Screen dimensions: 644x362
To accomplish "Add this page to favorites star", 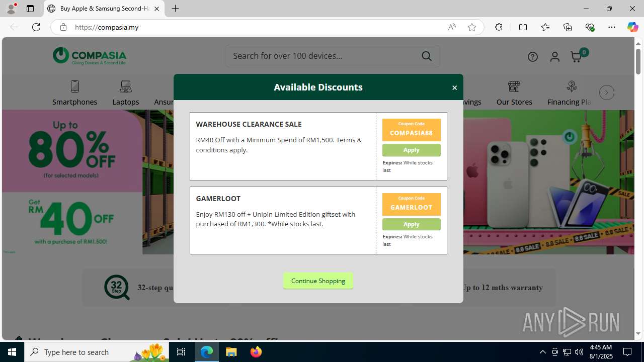I will coord(471,27).
